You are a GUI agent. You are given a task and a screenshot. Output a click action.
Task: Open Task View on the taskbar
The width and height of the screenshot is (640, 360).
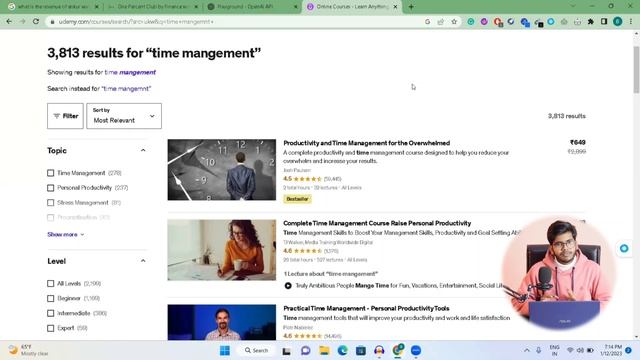(x=287, y=350)
